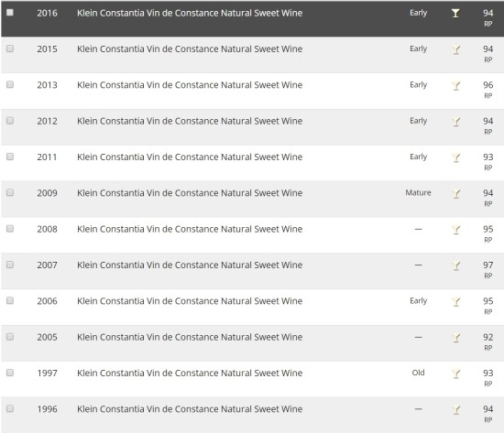This screenshot has height=433, width=504.
Task: Click the 96 RP rating for 2013
Action: (x=488, y=90)
